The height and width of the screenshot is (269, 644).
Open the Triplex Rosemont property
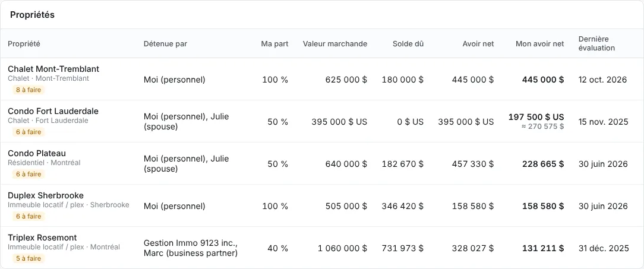pyautogui.click(x=42, y=238)
